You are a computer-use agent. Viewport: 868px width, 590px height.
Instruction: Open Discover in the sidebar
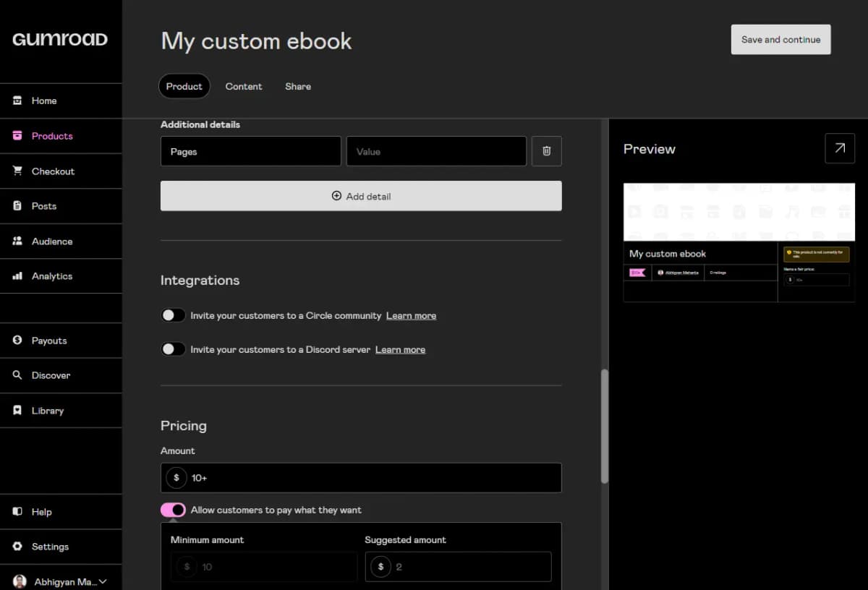(x=61, y=375)
